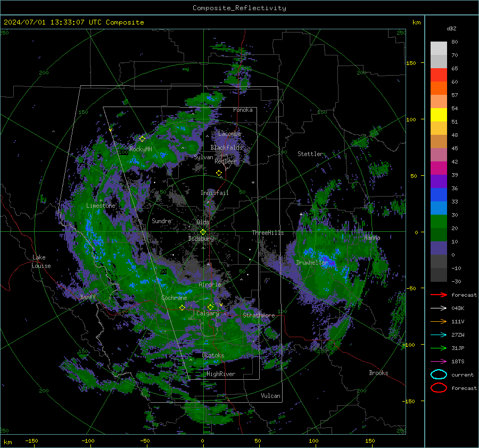Click the Sylvan label on the map
This screenshot has height=448, width=479.
(203, 157)
